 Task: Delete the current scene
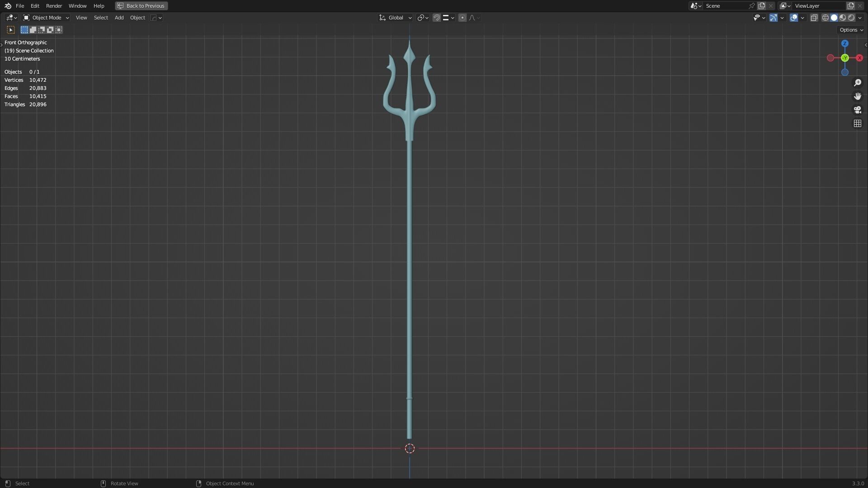point(771,6)
